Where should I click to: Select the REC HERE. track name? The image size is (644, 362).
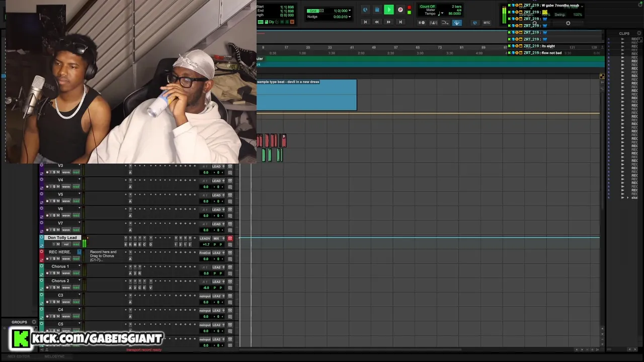pyautogui.click(x=59, y=252)
